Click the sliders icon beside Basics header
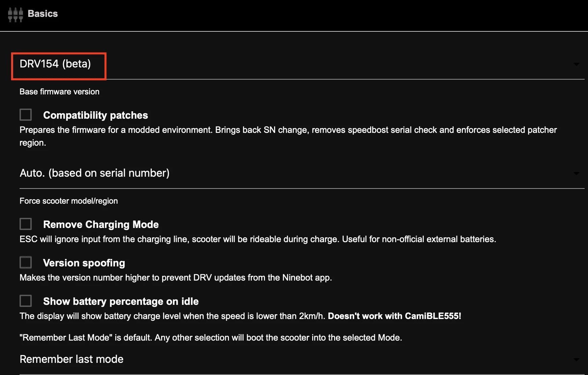 pyautogui.click(x=15, y=14)
